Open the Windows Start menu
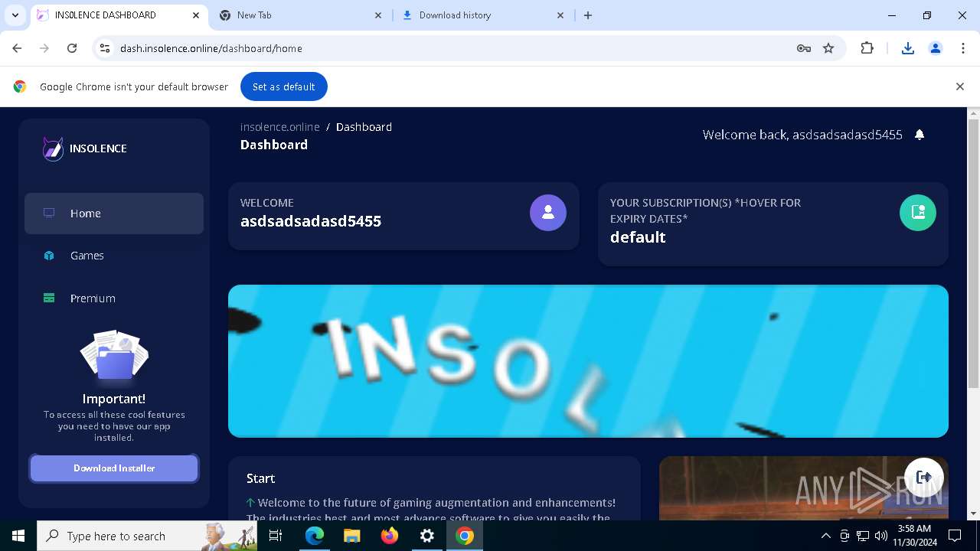980x551 pixels. [x=18, y=536]
